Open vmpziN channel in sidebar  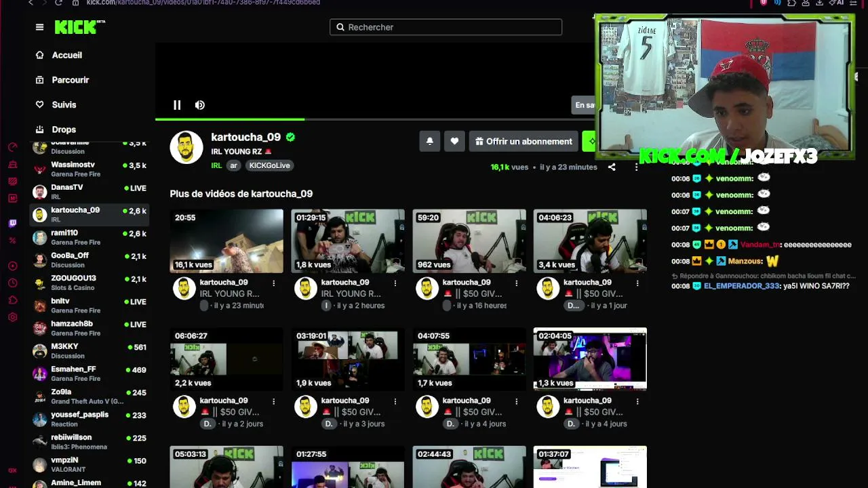(90, 464)
